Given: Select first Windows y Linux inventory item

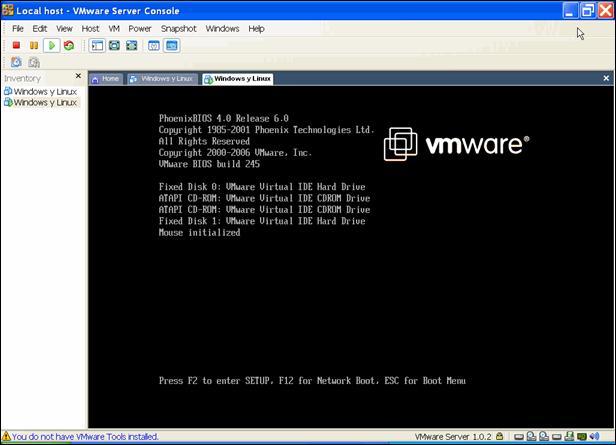Looking at the screenshot, I should 44,91.
